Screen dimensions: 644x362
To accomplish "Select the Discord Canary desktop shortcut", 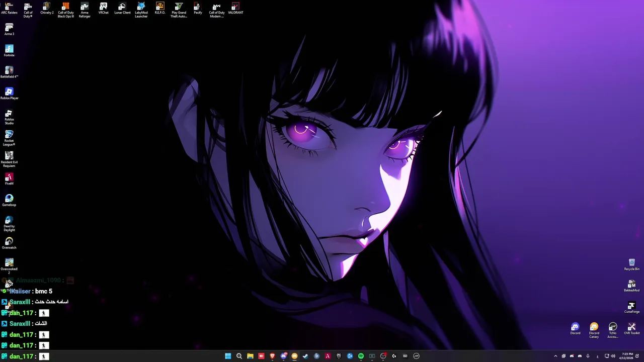I will [x=594, y=330].
